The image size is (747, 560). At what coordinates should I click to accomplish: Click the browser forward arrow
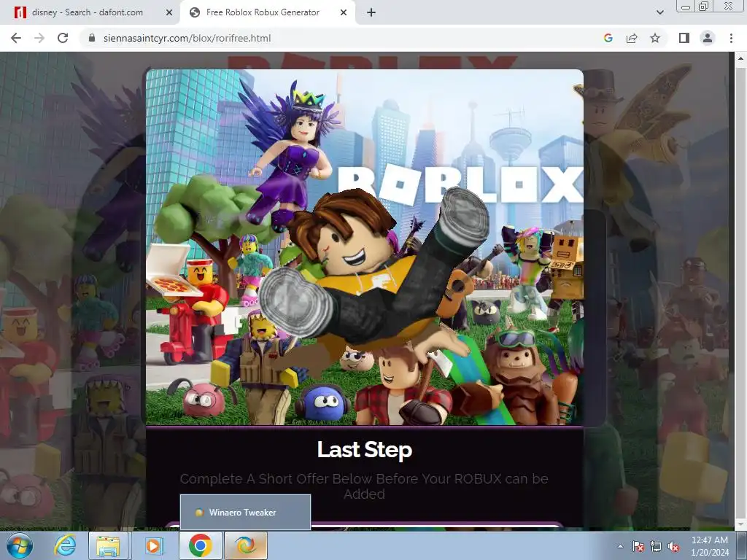coord(39,38)
